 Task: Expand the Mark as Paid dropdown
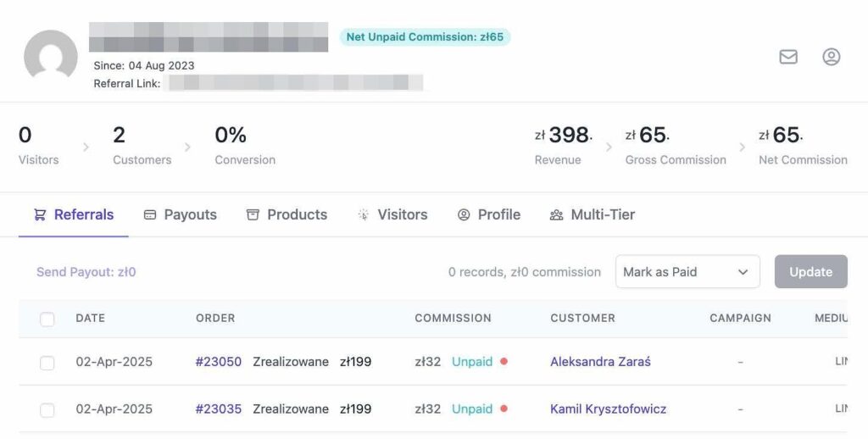pyautogui.click(x=687, y=272)
